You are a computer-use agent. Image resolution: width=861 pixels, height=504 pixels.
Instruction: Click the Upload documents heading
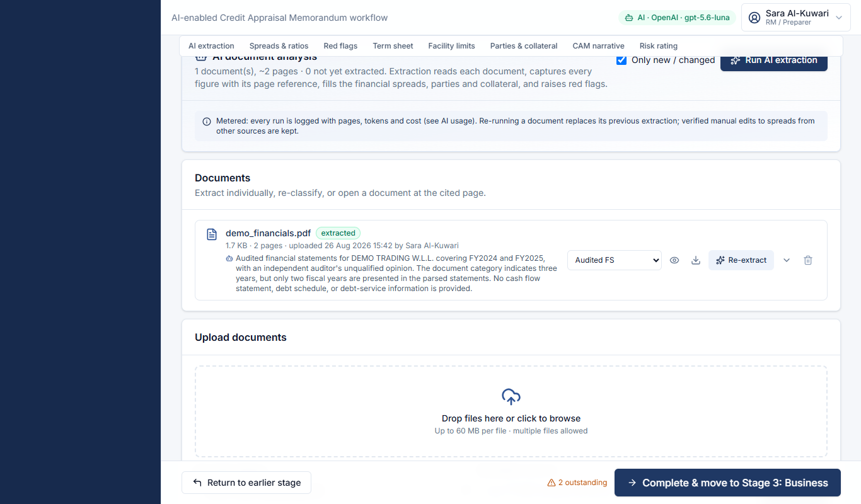(241, 338)
